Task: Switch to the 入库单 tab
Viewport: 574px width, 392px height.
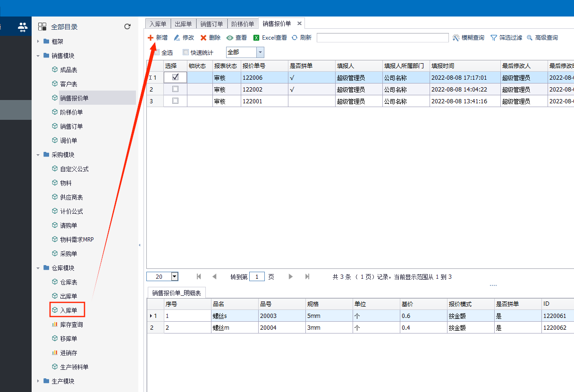Action: 157,24
